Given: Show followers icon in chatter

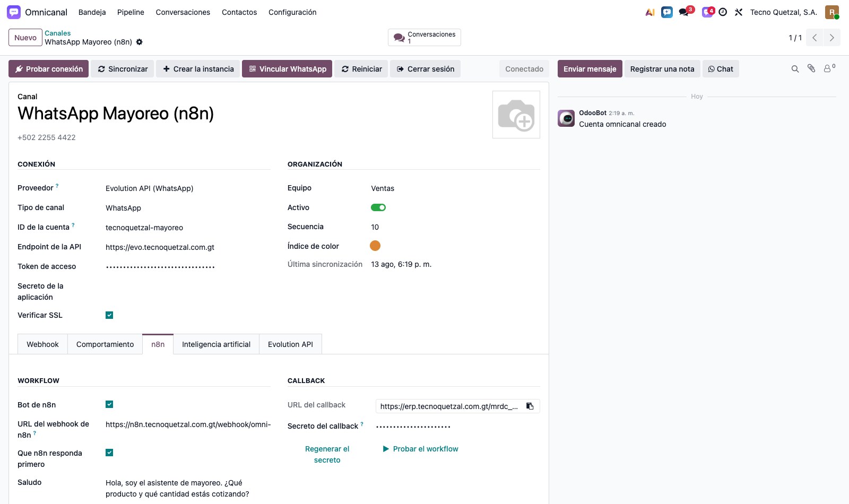Looking at the screenshot, I should tap(829, 68).
